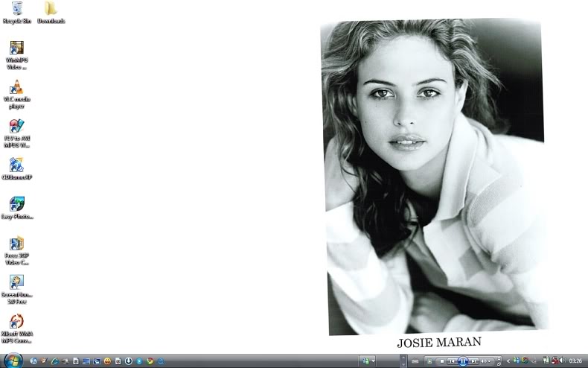Image resolution: width=588 pixels, height=368 pixels.
Task: Click the system clock in the tray
Action: pyautogui.click(x=575, y=361)
